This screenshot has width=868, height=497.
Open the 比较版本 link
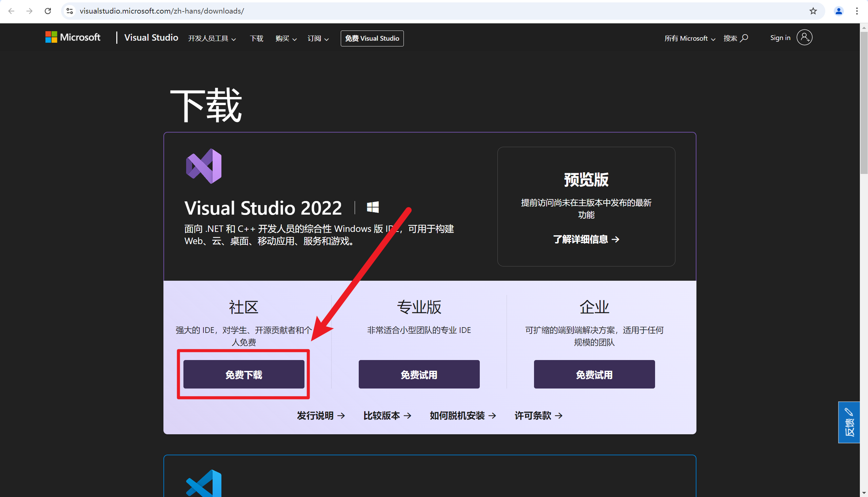point(387,415)
